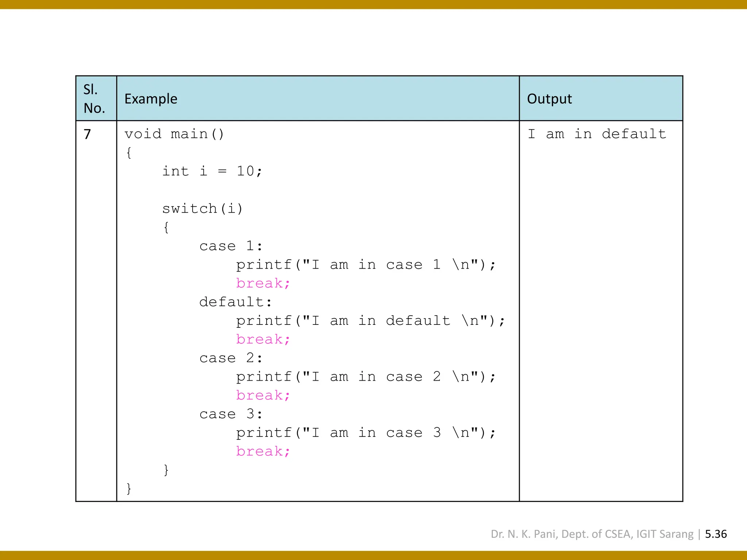Click the opening brace after void main()
Screen dimensions: 747x560
[x=129, y=153]
